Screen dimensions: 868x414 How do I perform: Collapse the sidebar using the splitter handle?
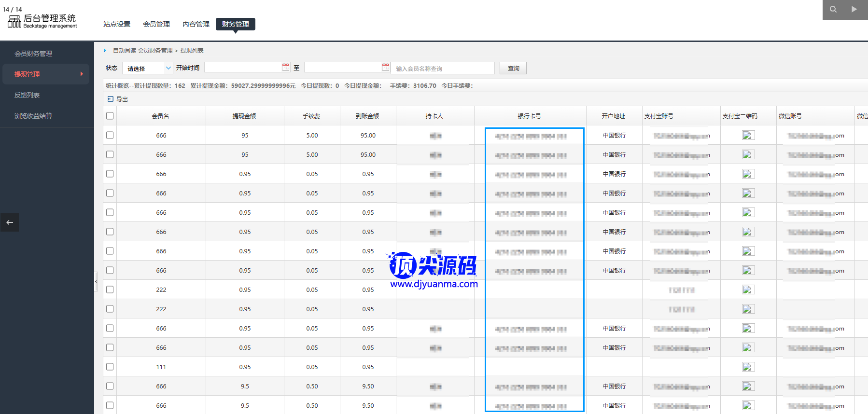tap(96, 281)
